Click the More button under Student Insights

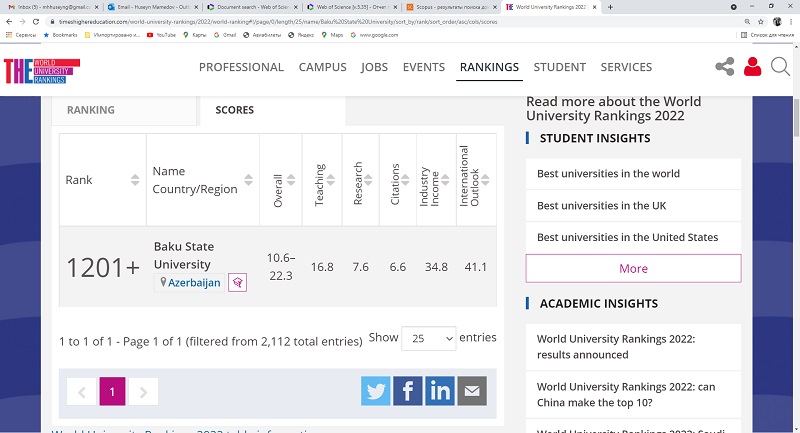click(633, 268)
